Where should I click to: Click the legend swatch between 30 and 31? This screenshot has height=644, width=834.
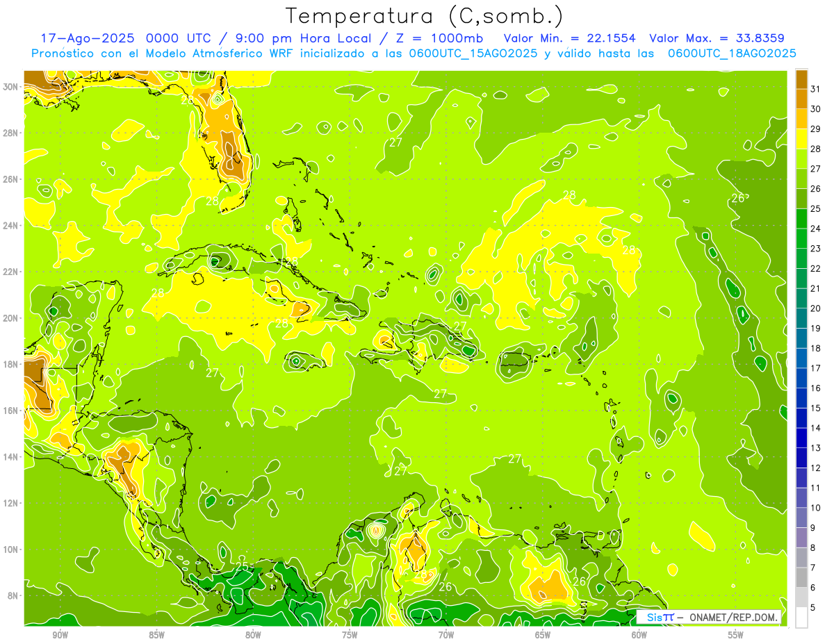tap(801, 98)
